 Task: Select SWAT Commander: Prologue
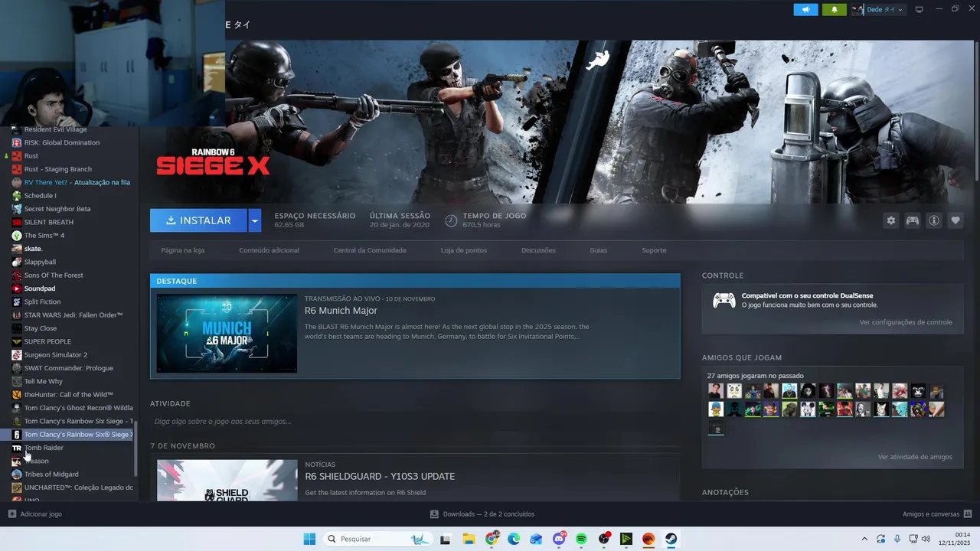pyautogui.click(x=69, y=368)
